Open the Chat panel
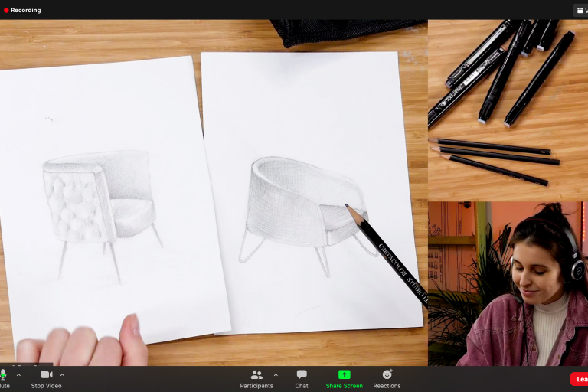Viewport: 588px width, 392px height. [302, 374]
